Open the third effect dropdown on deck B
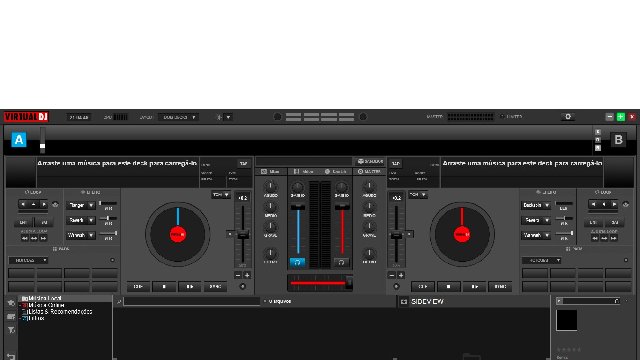Image resolution: width=640 pixels, height=360 pixels. click(536, 236)
